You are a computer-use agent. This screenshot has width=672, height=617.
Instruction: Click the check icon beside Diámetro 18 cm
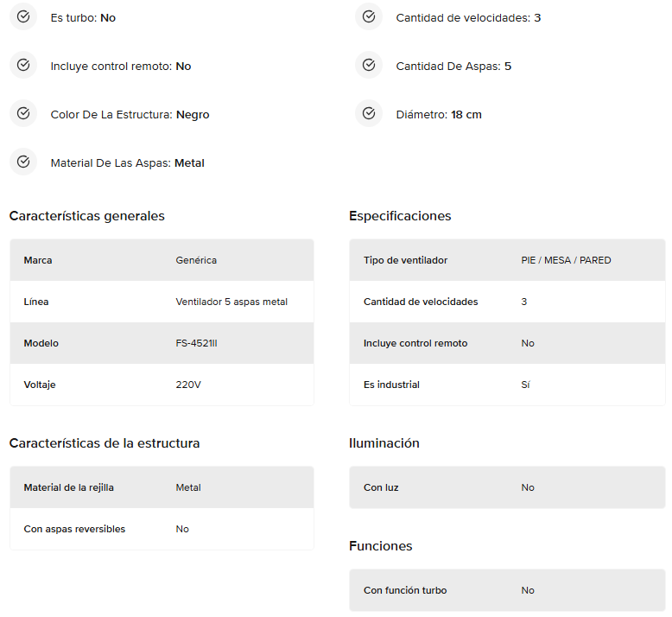(369, 113)
